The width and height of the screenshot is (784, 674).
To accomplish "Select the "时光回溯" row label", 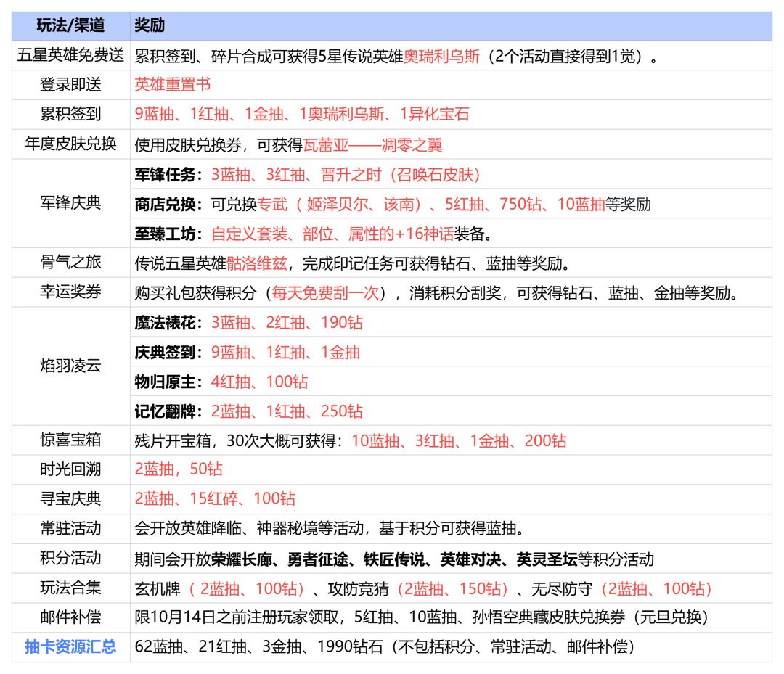I will click(70, 469).
